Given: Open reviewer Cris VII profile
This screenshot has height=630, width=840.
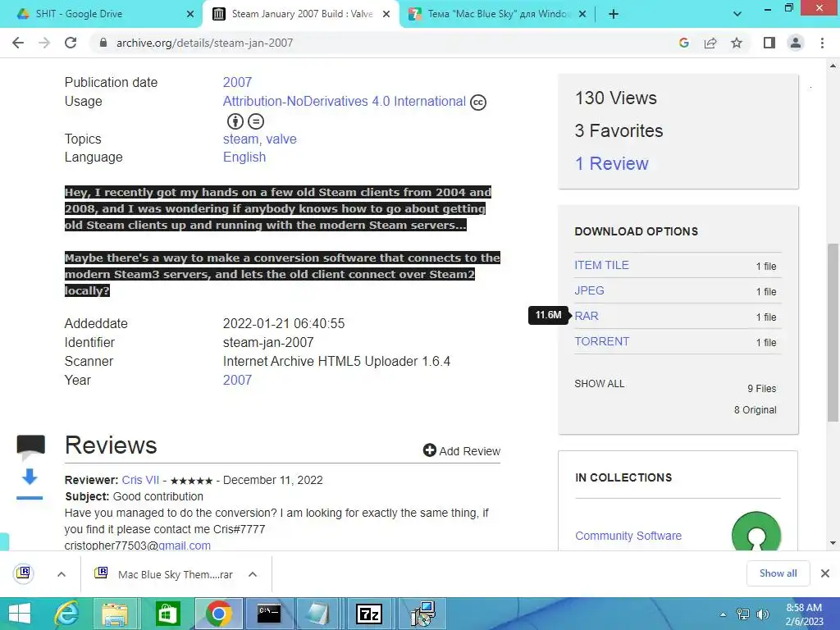Looking at the screenshot, I should point(140,480).
